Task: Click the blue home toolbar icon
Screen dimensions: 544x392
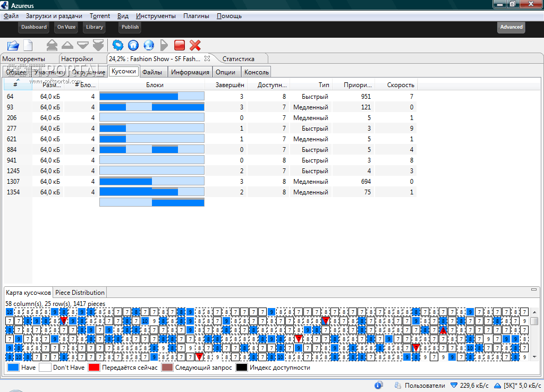Action: (133, 45)
